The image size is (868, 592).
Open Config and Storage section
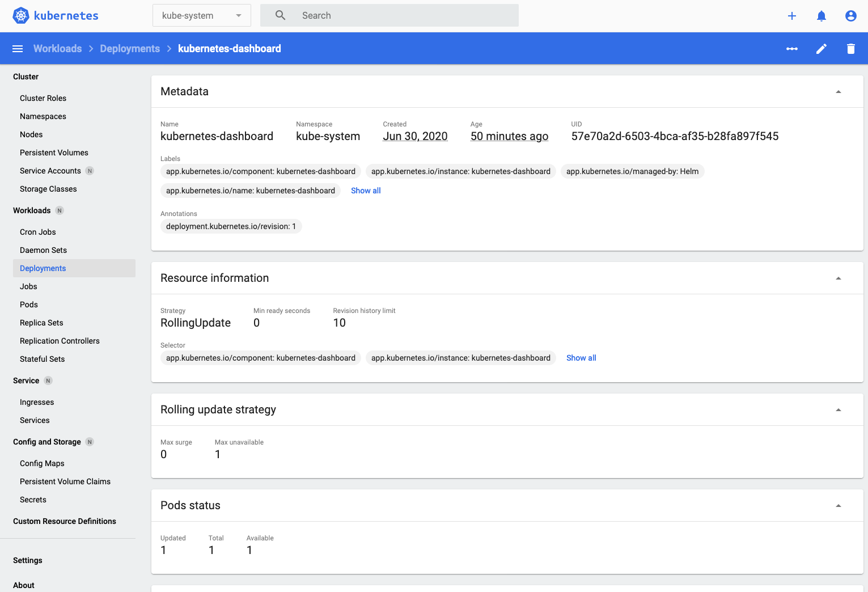point(47,442)
